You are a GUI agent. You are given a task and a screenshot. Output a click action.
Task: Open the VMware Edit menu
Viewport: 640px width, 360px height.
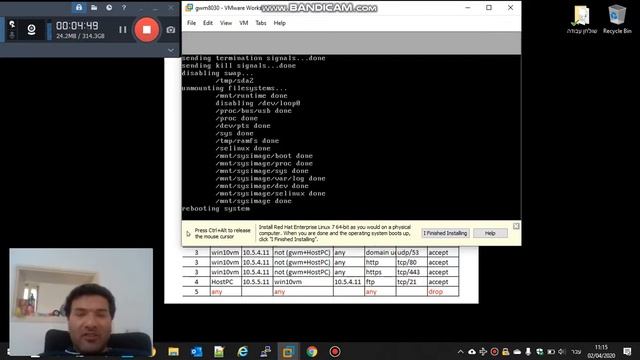pyautogui.click(x=208, y=23)
